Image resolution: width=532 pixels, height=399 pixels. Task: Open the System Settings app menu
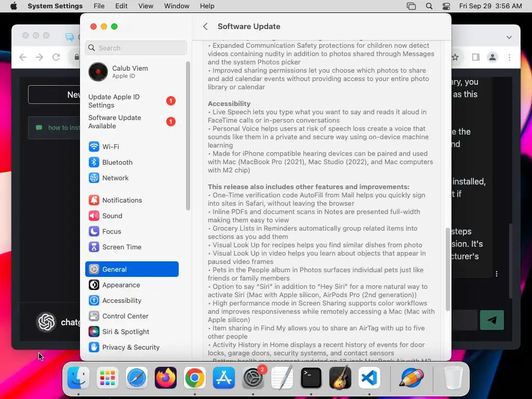[55, 6]
